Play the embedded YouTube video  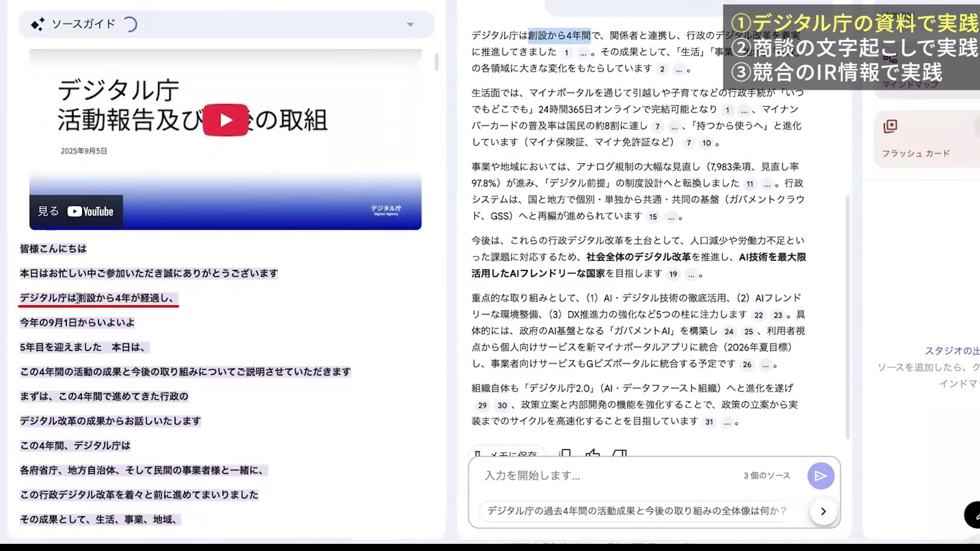(x=226, y=120)
